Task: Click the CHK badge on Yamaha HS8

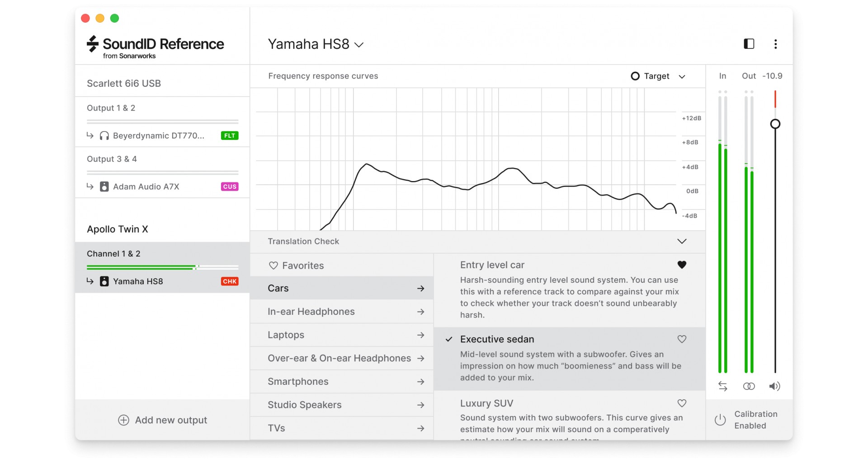Action: tap(230, 281)
